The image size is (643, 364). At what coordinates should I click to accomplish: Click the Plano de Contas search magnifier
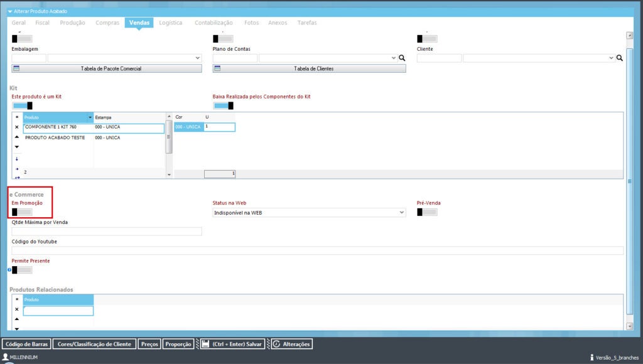click(402, 58)
